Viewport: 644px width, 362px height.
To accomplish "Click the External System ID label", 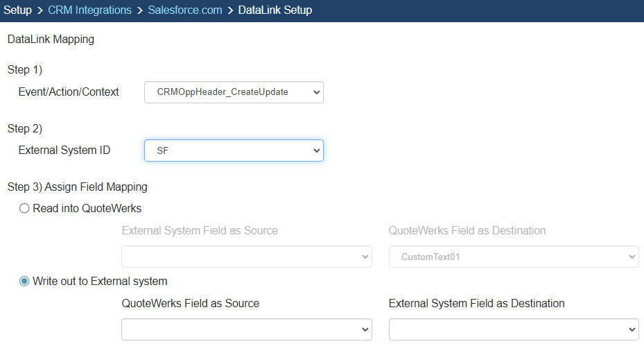I will point(64,150).
